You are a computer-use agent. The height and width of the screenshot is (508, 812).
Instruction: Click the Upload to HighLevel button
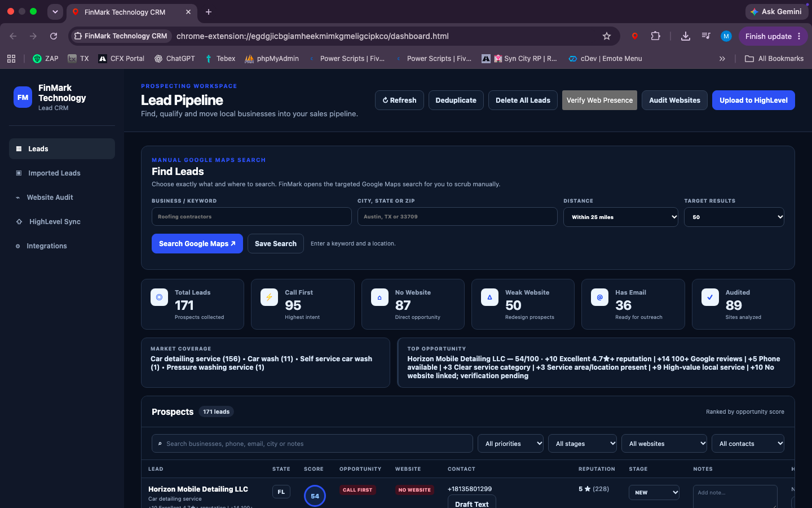tap(753, 100)
